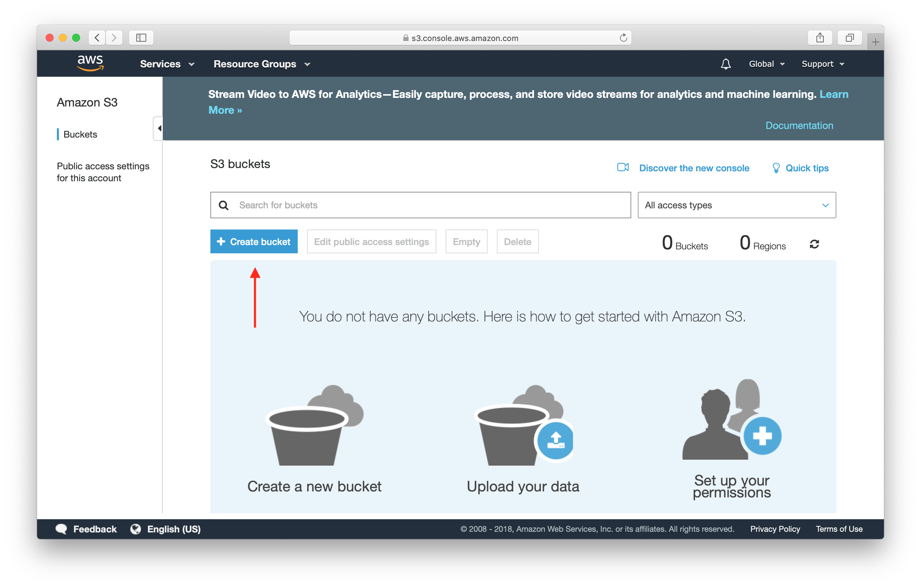Open the All access types dropdown
This screenshot has height=588, width=921.
point(736,205)
